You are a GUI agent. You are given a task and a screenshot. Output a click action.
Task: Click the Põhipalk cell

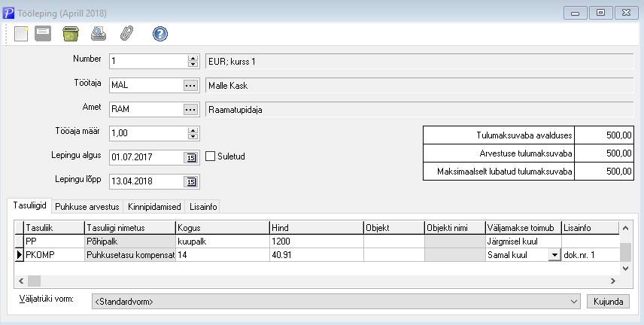130,241
